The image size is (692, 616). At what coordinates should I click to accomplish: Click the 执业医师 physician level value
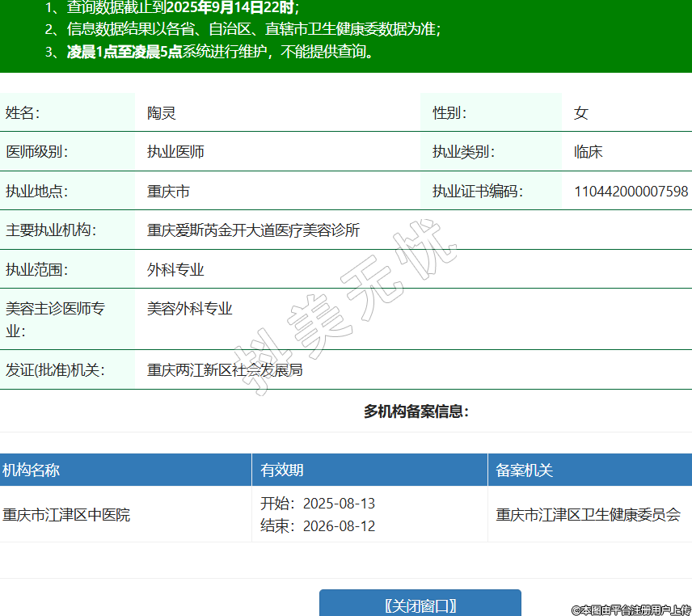(x=175, y=152)
